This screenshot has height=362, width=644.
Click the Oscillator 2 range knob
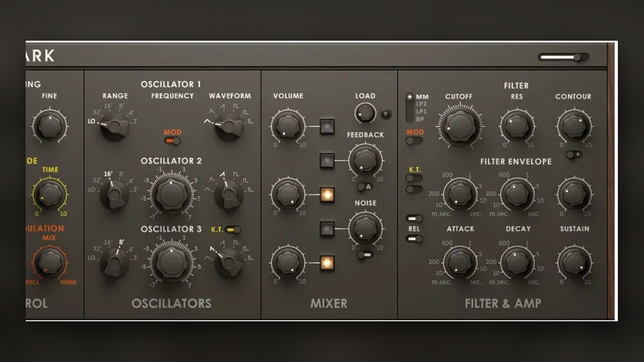coord(114,194)
